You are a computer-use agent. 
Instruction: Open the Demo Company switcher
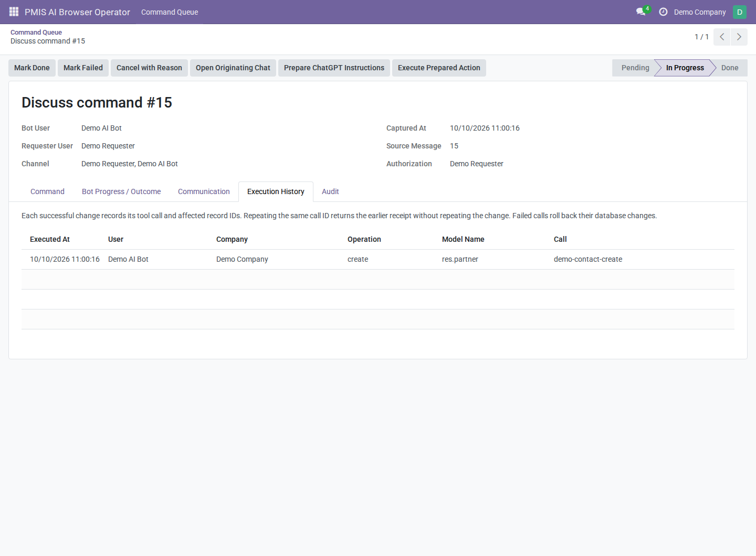[x=700, y=12]
